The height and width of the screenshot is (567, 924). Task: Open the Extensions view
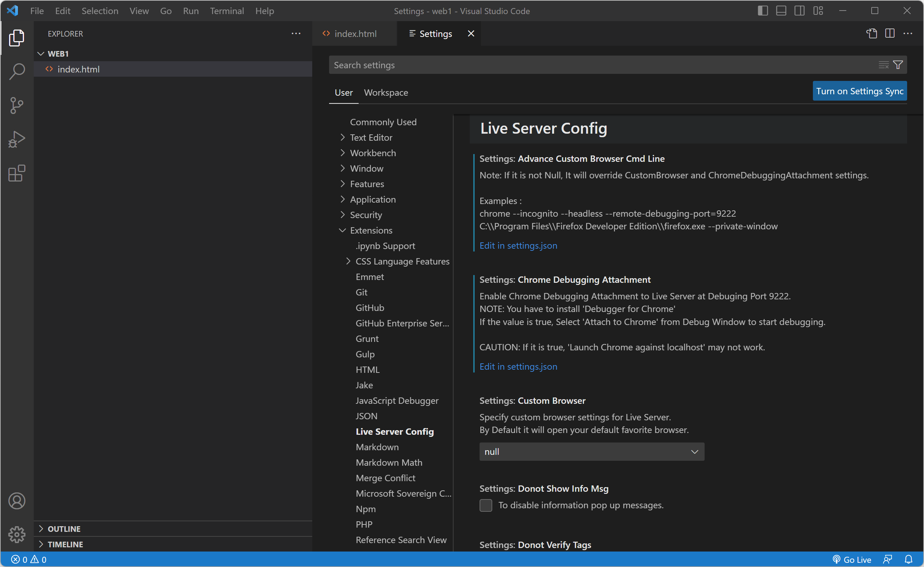click(x=17, y=173)
